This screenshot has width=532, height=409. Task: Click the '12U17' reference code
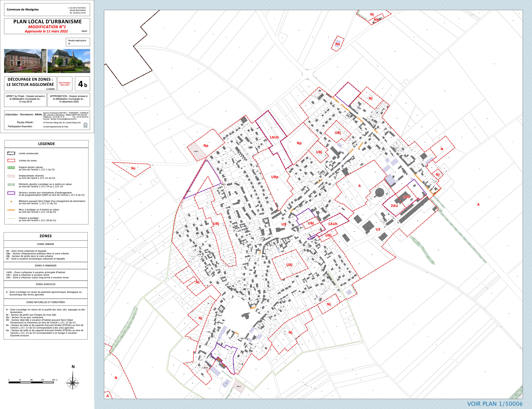(84, 31)
